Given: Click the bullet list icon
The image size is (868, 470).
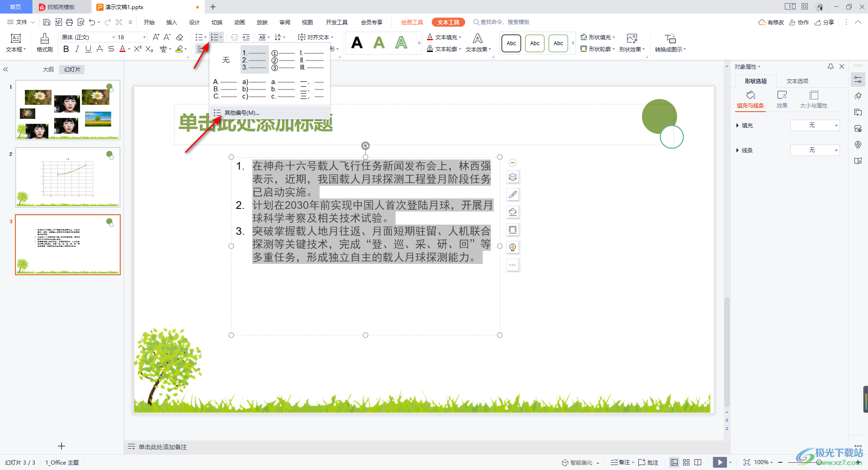Looking at the screenshot, I should click(199, 37).
